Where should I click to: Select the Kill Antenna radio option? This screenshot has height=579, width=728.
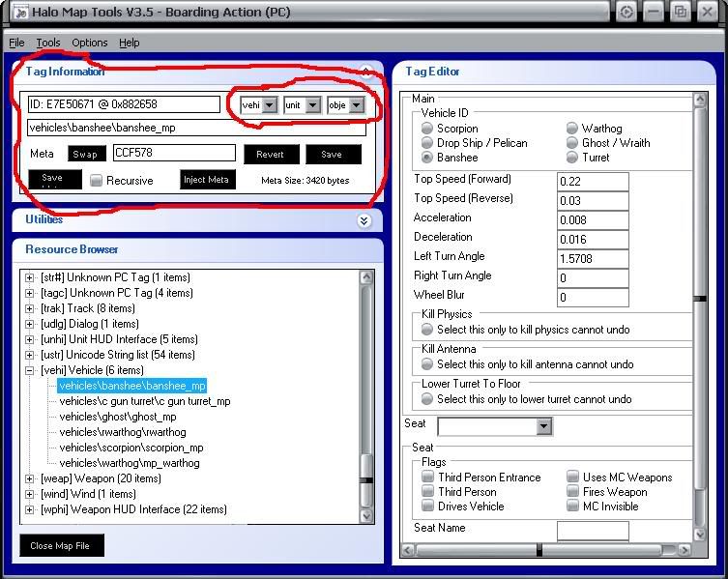426,364
